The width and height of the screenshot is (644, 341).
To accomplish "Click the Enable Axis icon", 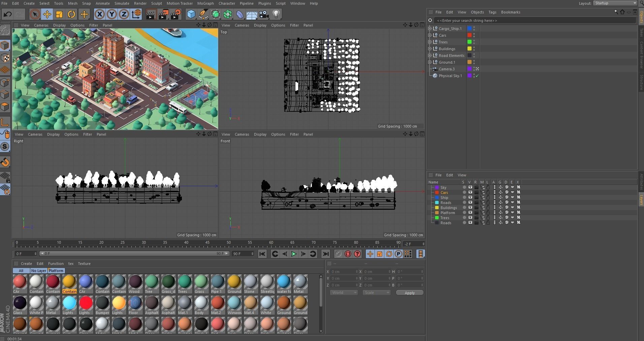I will click(x=5, y=122).
